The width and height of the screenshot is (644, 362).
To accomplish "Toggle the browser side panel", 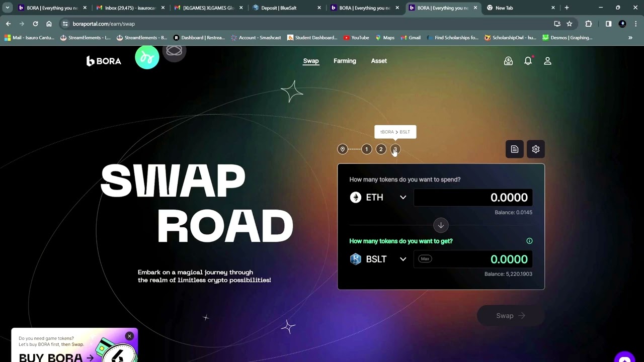I will [x=608, y=24].
